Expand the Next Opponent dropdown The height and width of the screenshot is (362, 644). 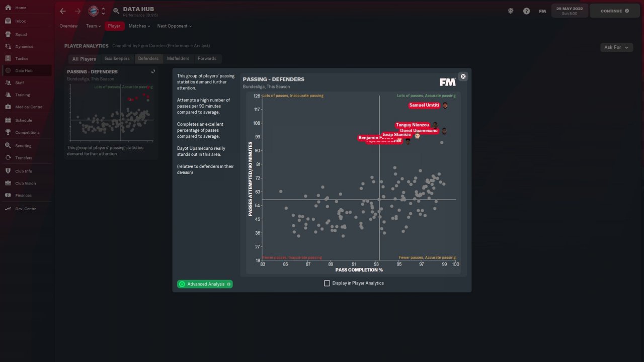(174, 26)
